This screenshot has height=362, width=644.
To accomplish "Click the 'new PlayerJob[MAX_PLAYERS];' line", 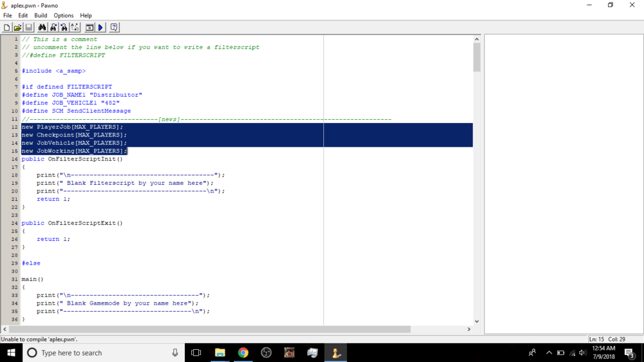I will (72, 127).
